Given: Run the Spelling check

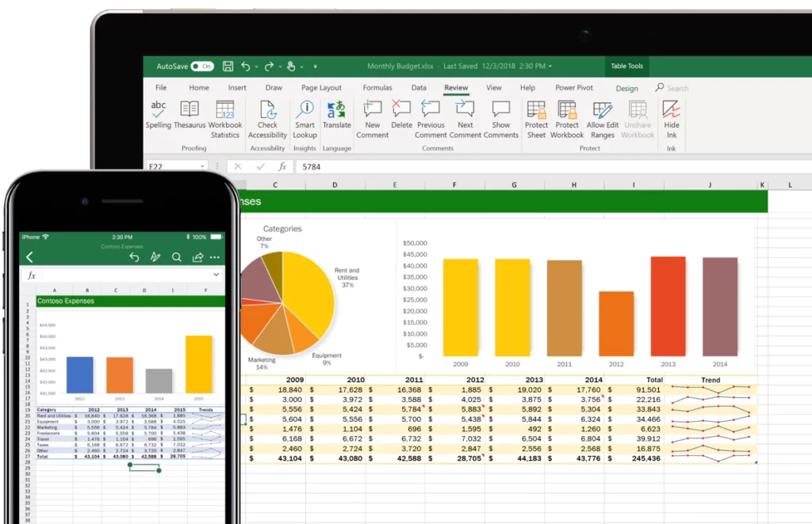Looking at the screenshot, I should point(158,114).
